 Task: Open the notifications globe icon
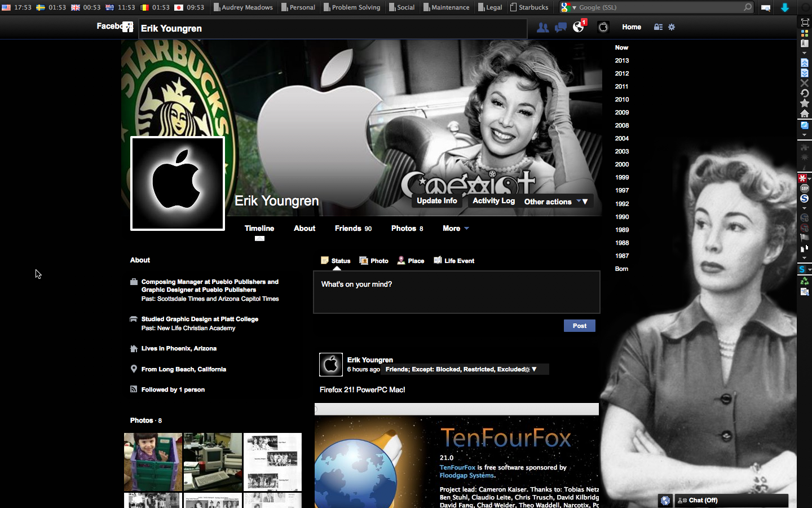pyautogui.click(x=579, y=27)
